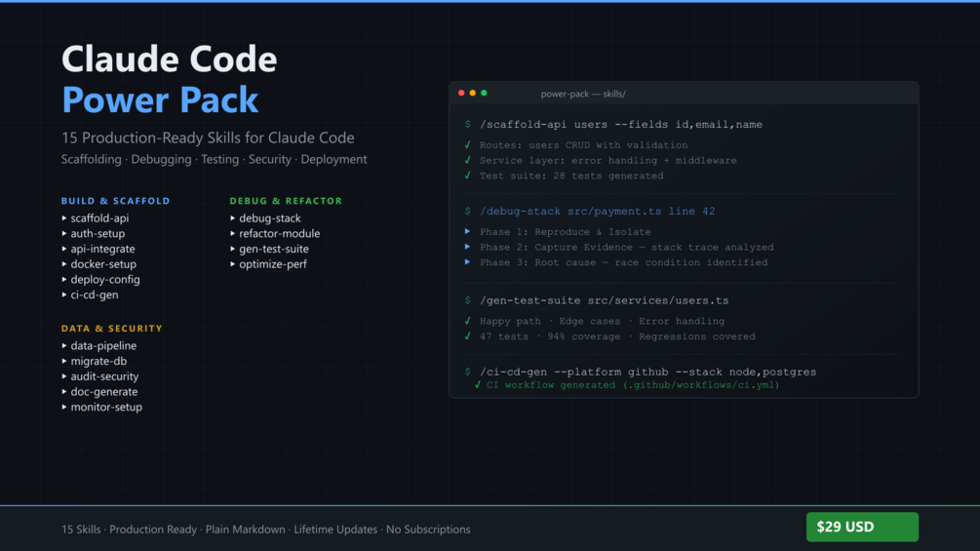The image size is (980, 551).
Task: Select the deploy-config skill item
Action: coord(105,279)
